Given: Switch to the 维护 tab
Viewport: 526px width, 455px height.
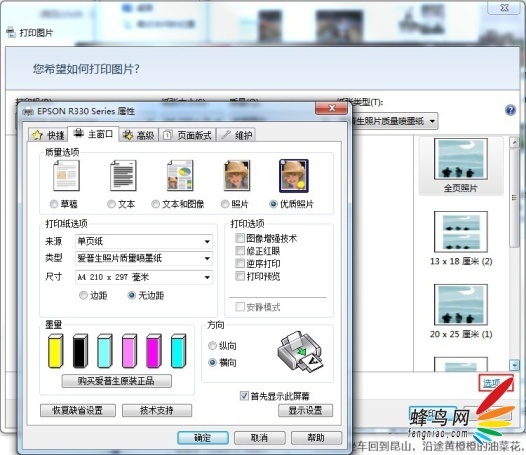Looking at the screenshot, I should [236, 135].
